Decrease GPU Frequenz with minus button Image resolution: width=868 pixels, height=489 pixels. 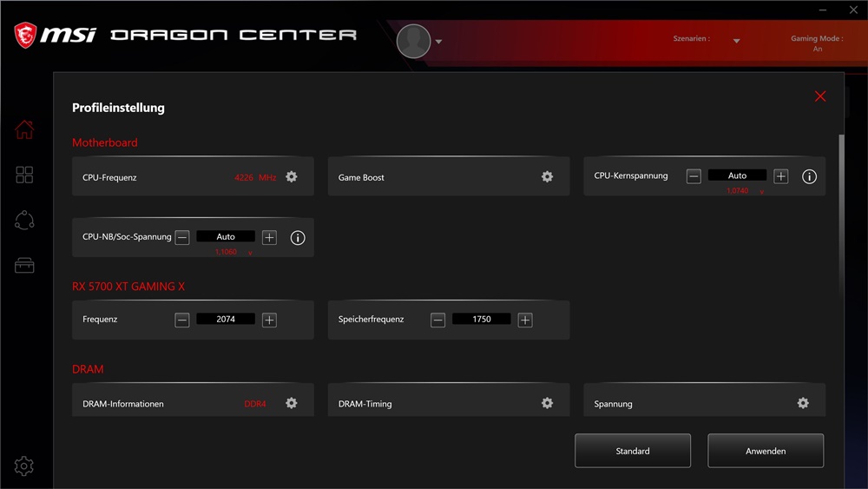pos(182,320)
